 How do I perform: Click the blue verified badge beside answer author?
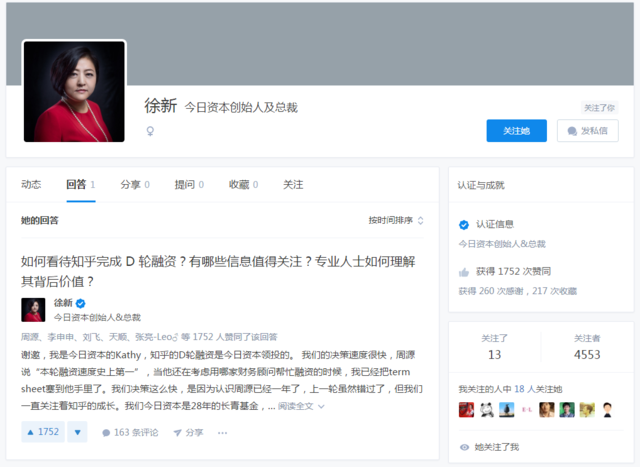click(x=81, y=303)
